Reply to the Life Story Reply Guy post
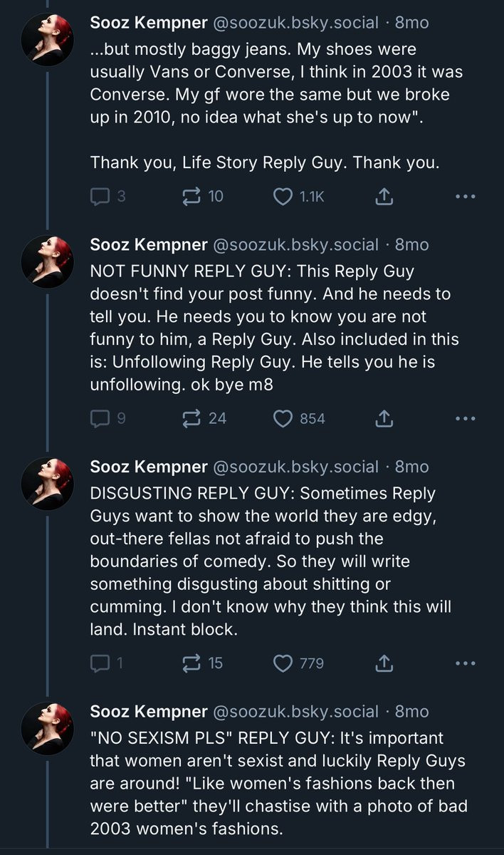 coord(100,197)
